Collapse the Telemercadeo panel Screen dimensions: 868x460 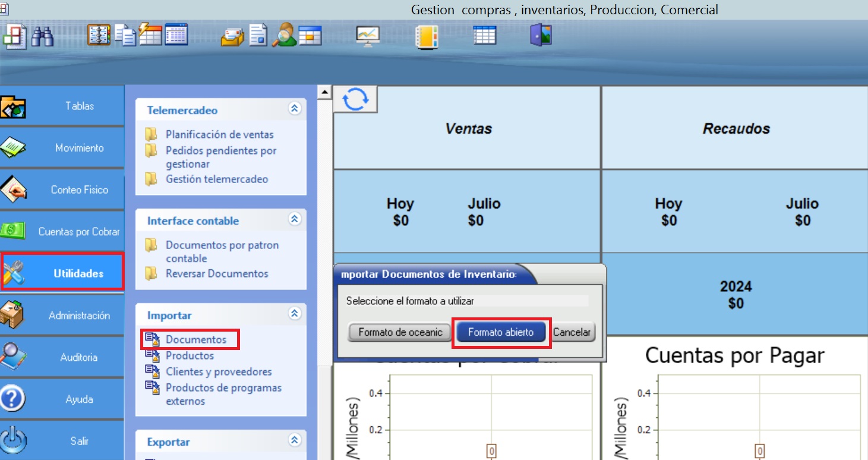click(295, 109)
